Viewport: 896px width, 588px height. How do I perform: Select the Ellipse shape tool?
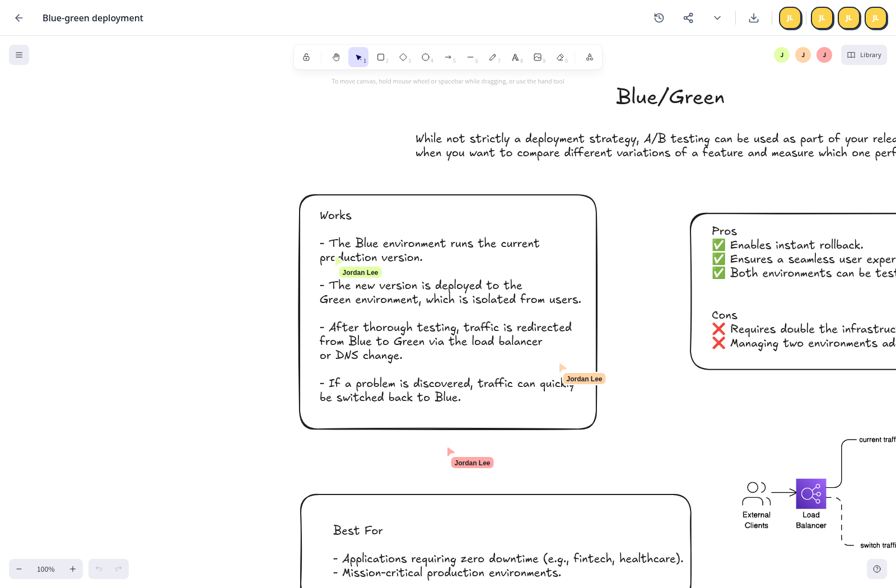[x=426, y=57]
